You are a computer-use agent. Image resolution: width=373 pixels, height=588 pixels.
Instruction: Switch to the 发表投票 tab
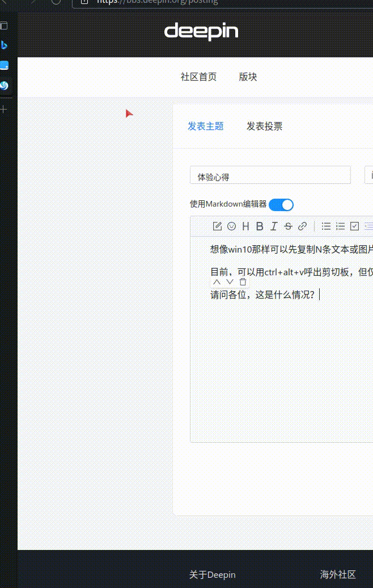pos(264,127)
